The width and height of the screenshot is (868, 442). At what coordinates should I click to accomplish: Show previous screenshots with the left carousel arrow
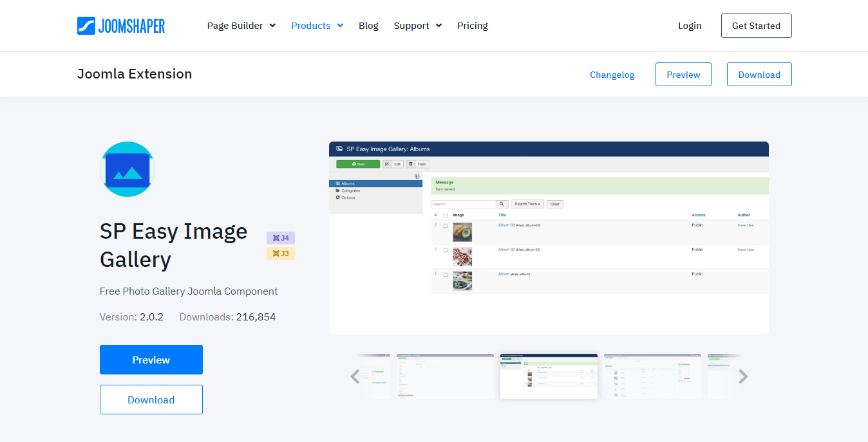pyautogui.click(x=355, y=376)
